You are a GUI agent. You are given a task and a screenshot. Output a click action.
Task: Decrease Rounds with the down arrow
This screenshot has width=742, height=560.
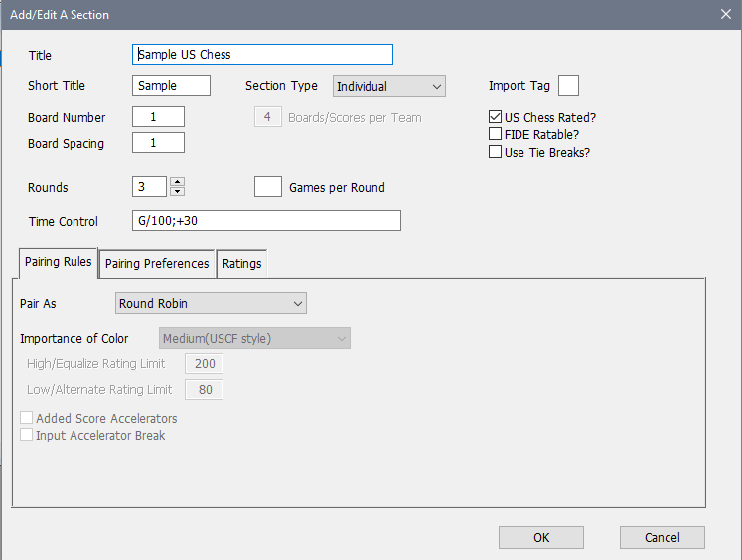coord(177,192)
